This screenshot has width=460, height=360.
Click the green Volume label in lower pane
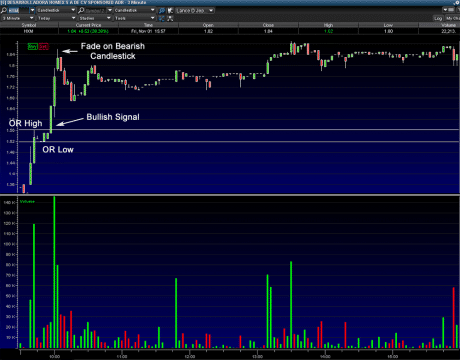coord(27,201)
